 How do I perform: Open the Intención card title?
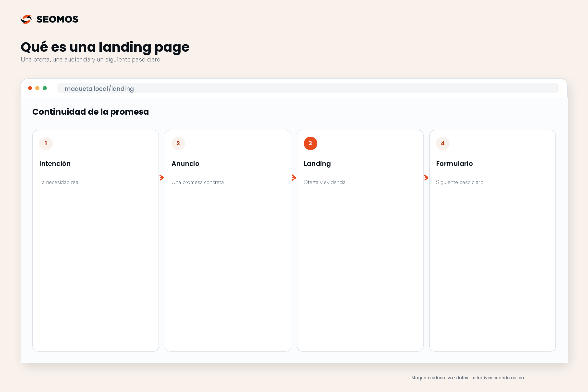(x=55, y=163)
